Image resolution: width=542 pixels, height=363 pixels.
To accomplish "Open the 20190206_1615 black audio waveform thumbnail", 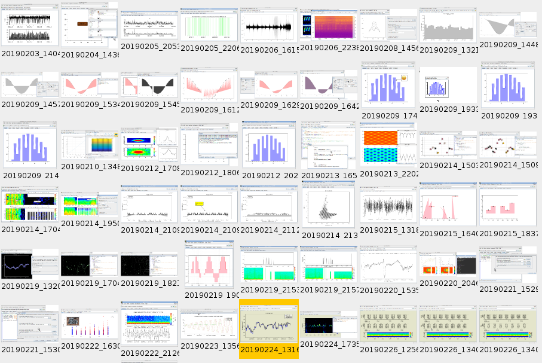I will click(x=269, y=26).
